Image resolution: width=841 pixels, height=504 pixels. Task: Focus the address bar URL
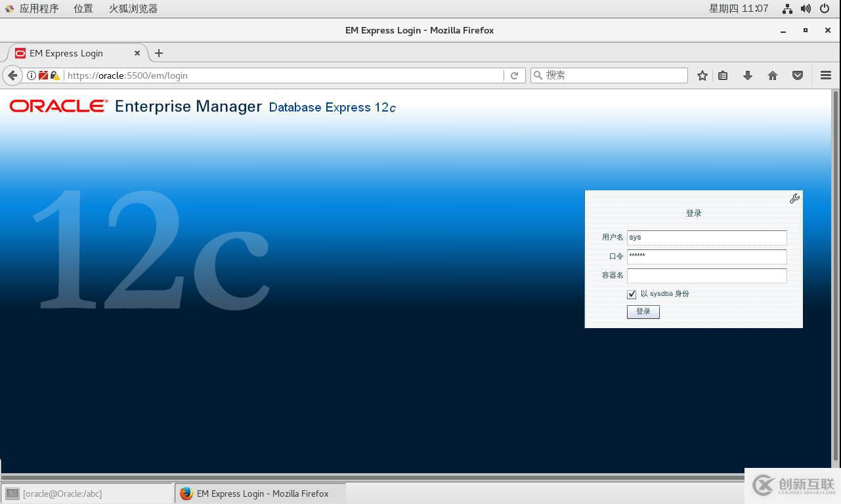(284, 75)
